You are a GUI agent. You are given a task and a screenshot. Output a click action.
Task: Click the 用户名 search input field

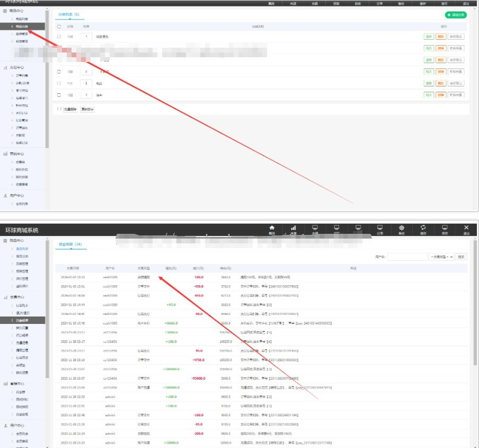click(x=407, y=257)
